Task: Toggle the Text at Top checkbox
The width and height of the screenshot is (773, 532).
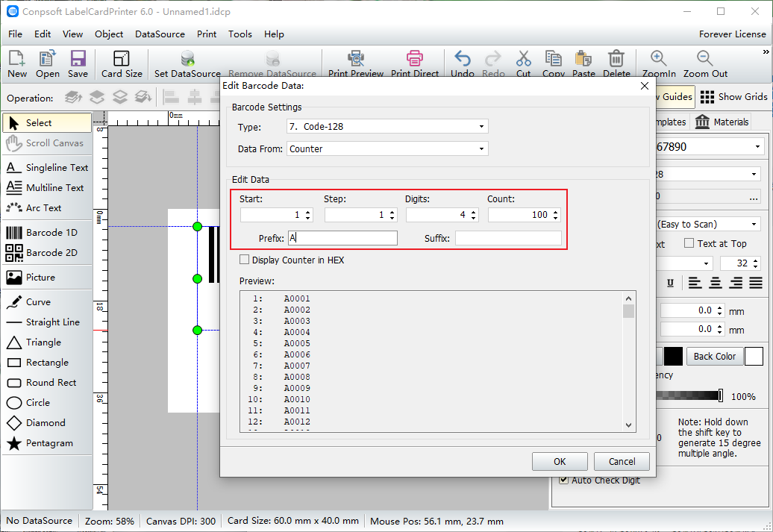Action: click(x=689, y=243)
